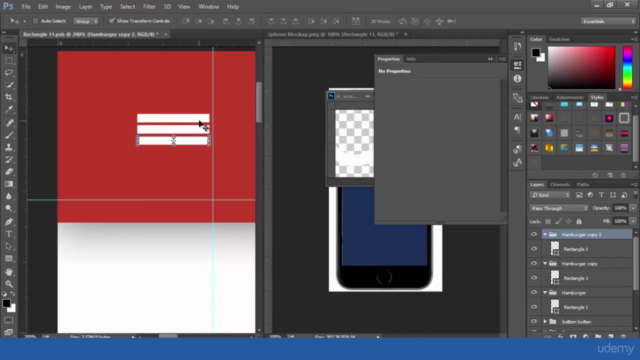Click the foreground color swatch in toolbox

(x=6, y=303)
